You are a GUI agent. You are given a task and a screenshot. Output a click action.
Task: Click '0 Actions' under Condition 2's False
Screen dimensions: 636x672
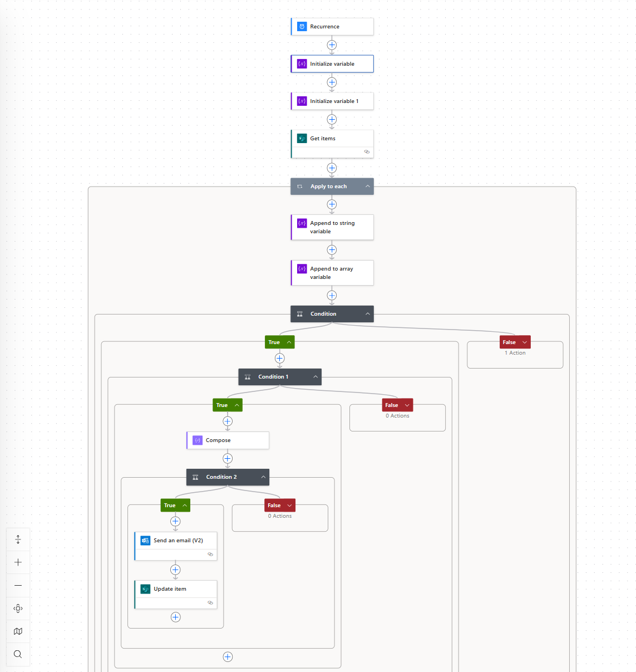tap(280, 516)
